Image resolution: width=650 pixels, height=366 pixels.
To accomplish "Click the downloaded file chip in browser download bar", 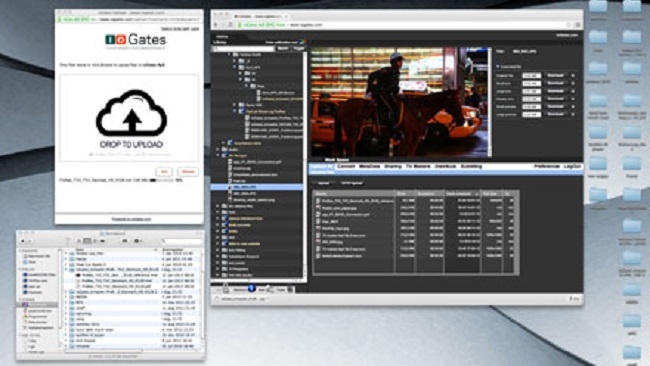I will point(243,298).
